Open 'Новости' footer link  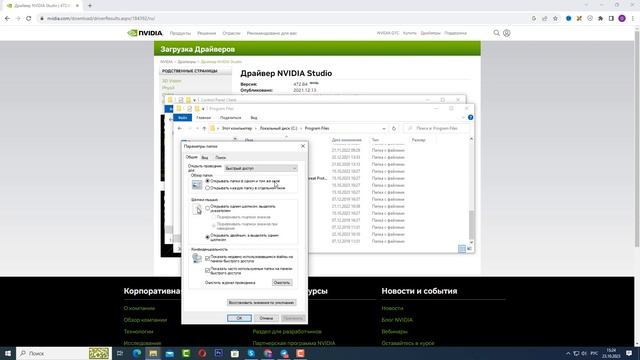pyautogui.click(x=392, y=308)
